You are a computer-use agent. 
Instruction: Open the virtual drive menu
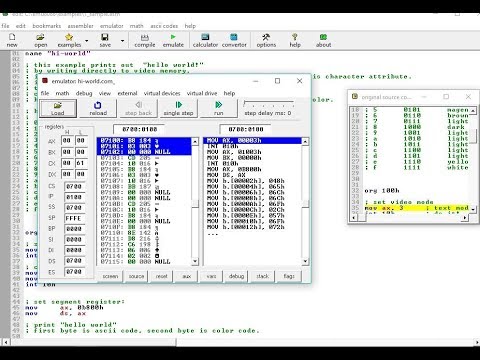click(202, 93)
